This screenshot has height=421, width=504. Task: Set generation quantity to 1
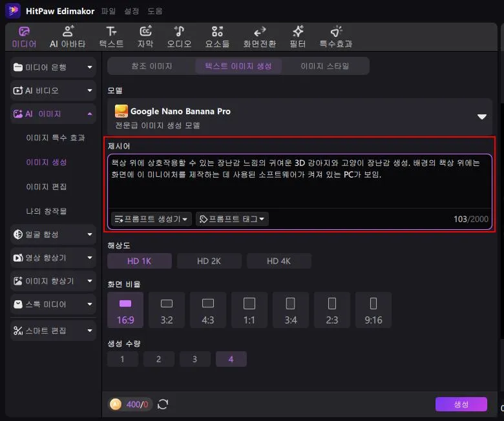(123, 359)
